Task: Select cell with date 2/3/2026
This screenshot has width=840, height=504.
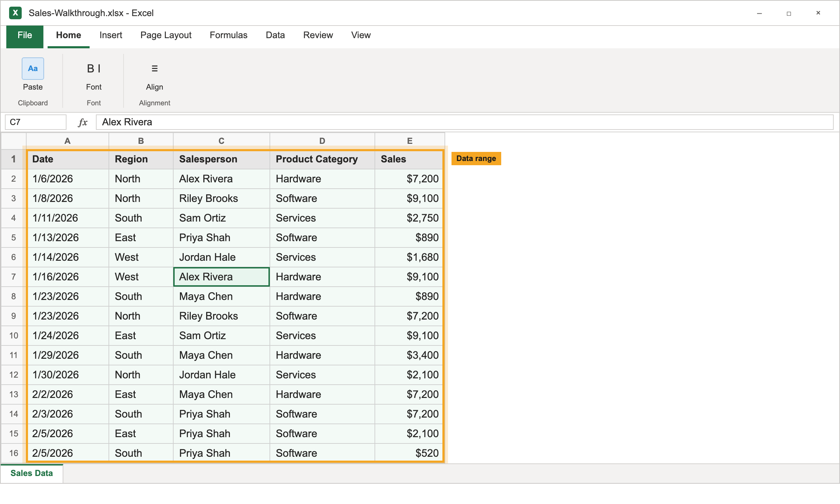Action: [68, 414]
